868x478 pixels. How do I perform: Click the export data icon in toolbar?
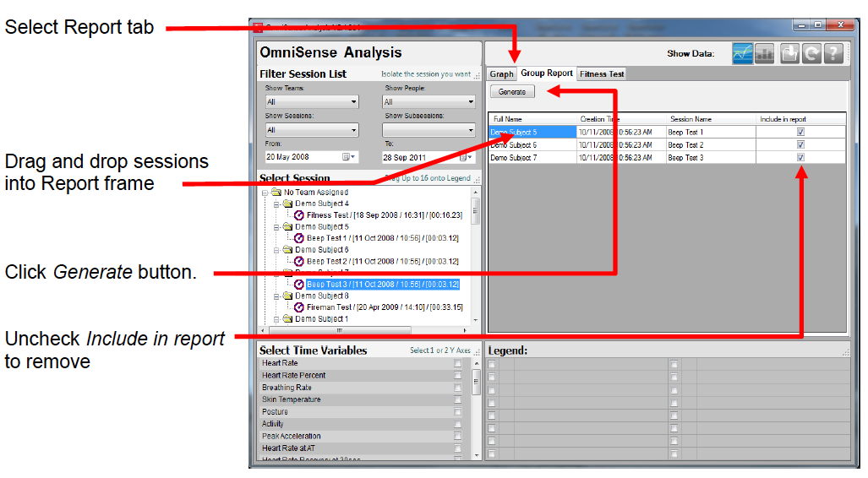tap(789, 54)
